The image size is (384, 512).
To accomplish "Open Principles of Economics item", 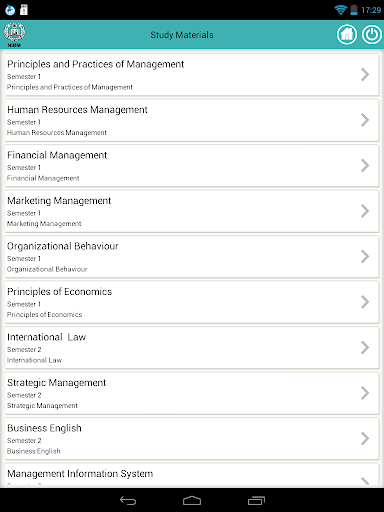I will click(192, 302).
